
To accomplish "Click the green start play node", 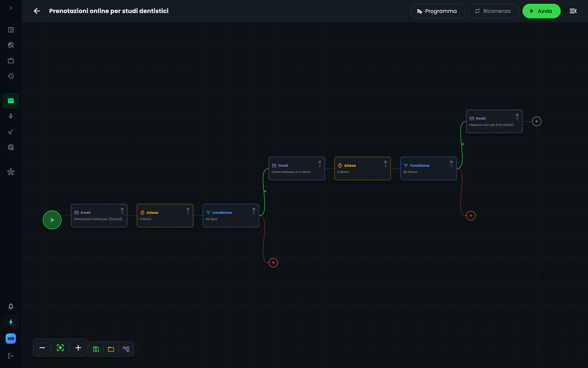I will coord(52,220).
